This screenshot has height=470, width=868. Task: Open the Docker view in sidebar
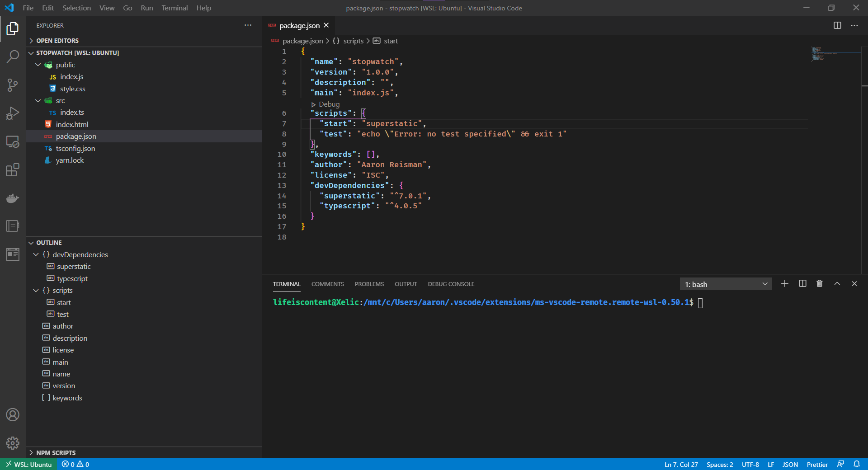coord(13,198)
